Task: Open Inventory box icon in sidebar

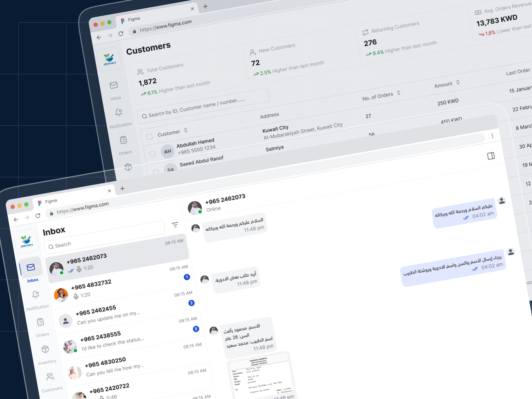Action: [x=45, y=349]
